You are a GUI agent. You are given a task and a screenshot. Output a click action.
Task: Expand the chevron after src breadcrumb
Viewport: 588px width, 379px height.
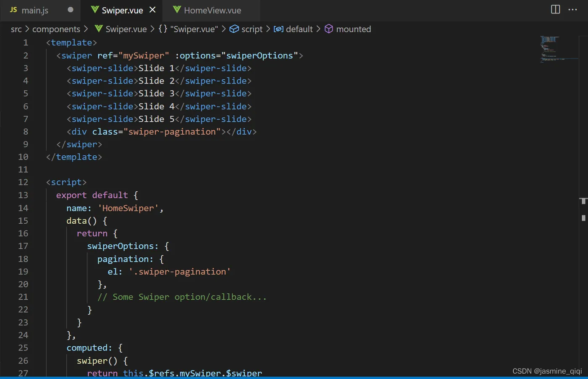pyautogui.click(x=27, y=29)
